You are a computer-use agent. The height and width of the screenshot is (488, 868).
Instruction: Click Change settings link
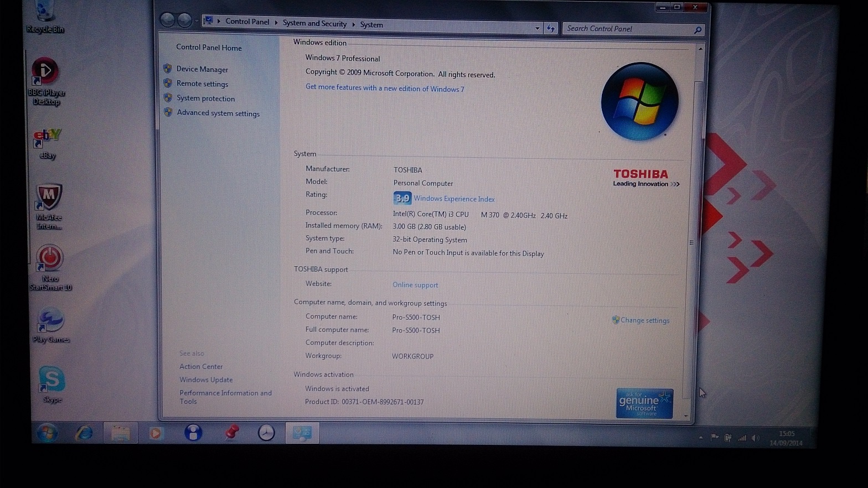[x=645, y=320]
